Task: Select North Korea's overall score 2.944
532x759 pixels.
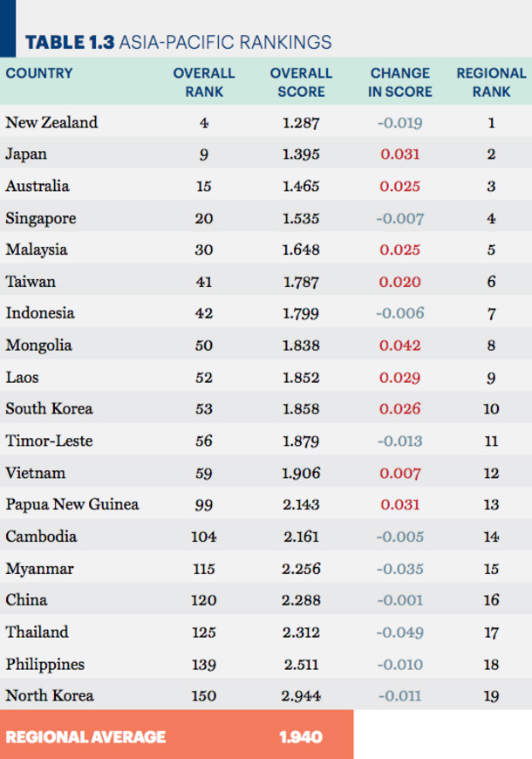Action: click(x=301, y=696)
